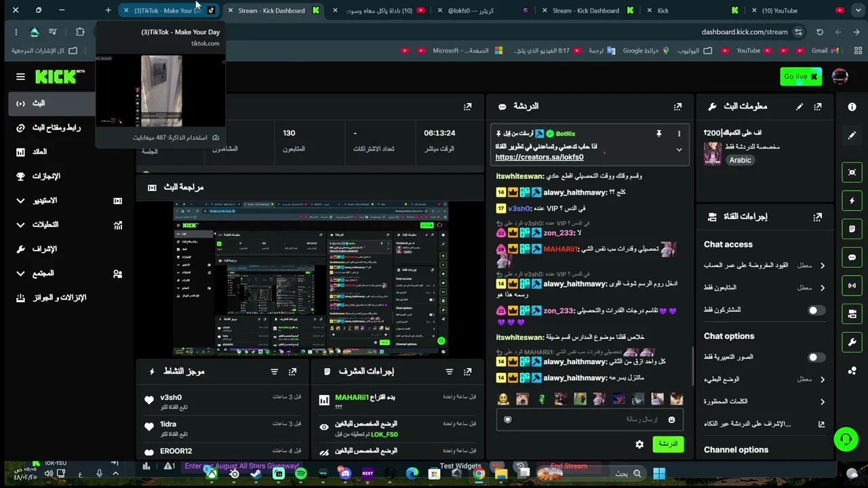The width and height of the screenshot is (868, 488).
Task: Open the profile avatar menu
Action: pyautogui.click(x=840, y=77)
